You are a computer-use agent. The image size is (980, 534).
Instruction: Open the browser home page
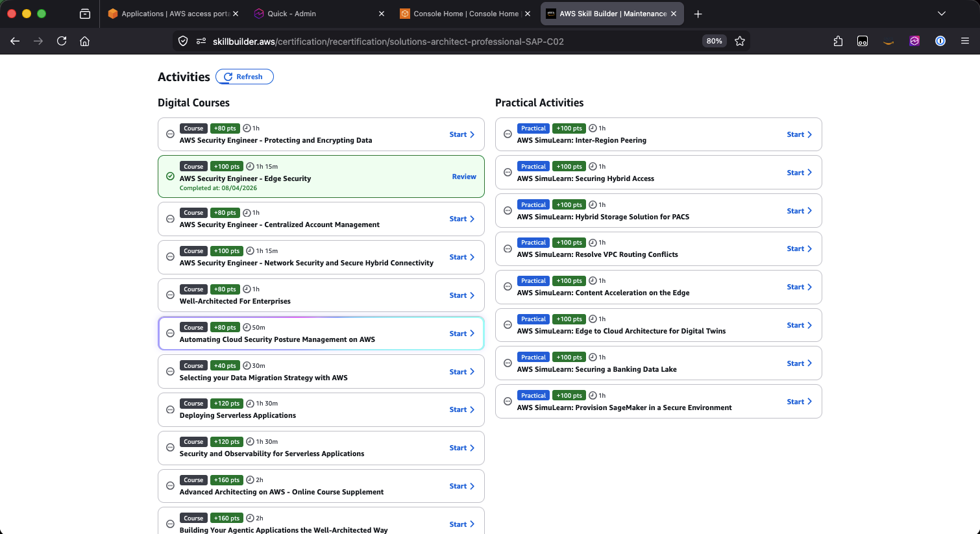coord(84,41)
